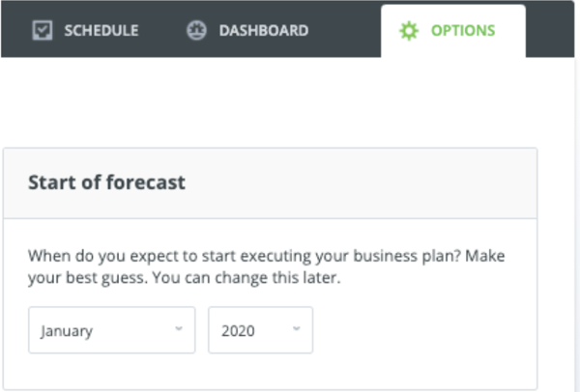Select the OPTIONS tab label
Screen dimensions: 580x392
click(463, 31)
